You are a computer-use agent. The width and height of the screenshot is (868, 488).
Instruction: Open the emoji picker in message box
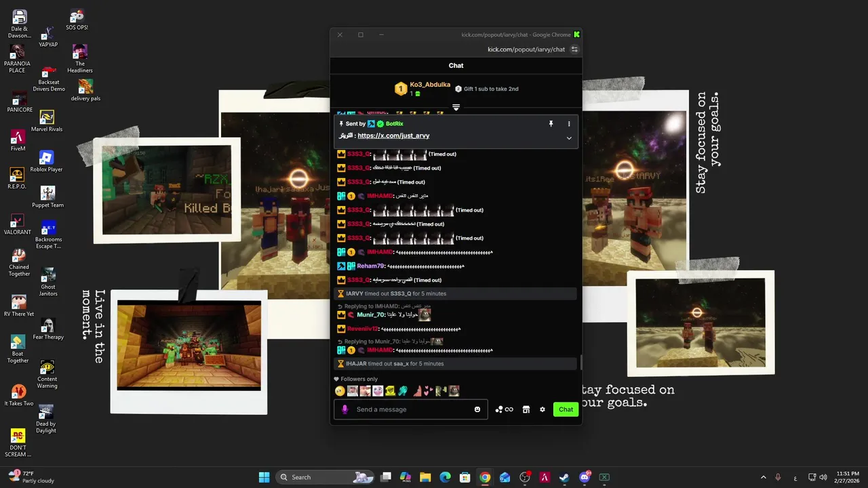[477, 409]
